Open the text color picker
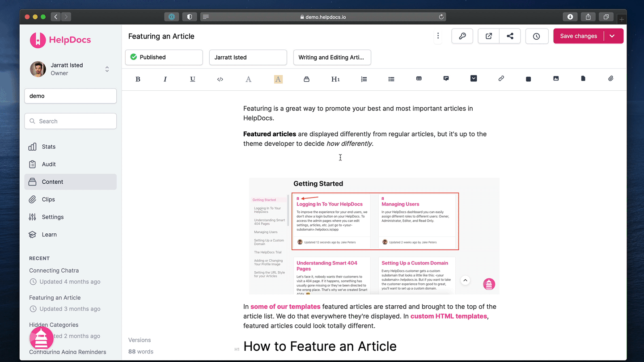 248,79
